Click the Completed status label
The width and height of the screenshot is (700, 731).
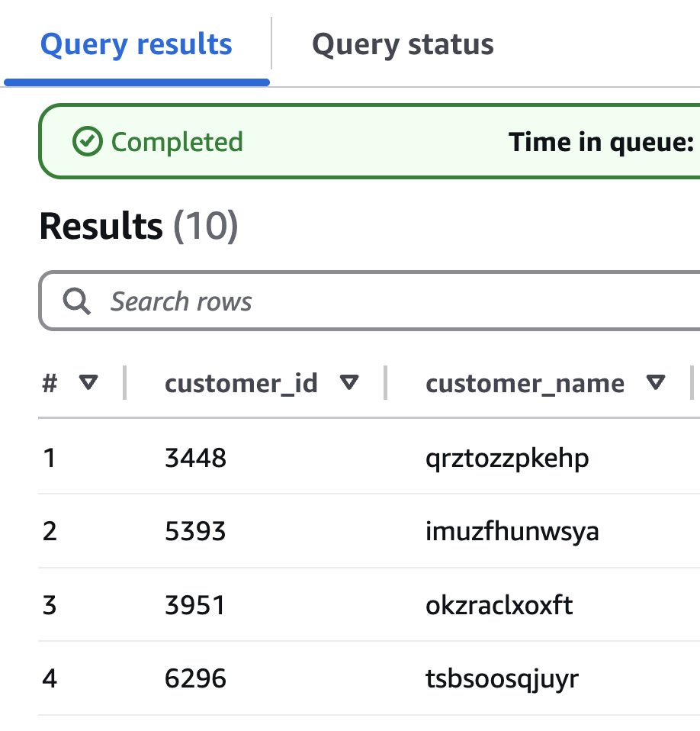coord(177,142)
